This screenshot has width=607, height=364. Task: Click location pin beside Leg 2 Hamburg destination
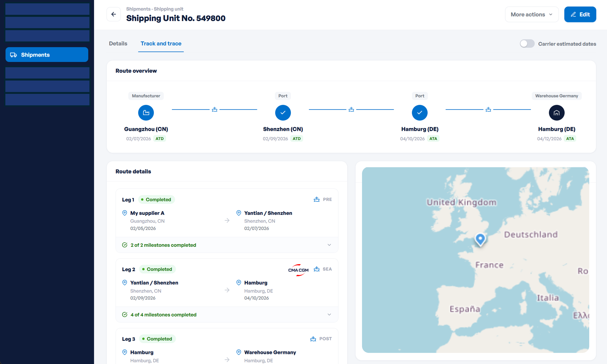pyautogui.click(x=239, y=283)
